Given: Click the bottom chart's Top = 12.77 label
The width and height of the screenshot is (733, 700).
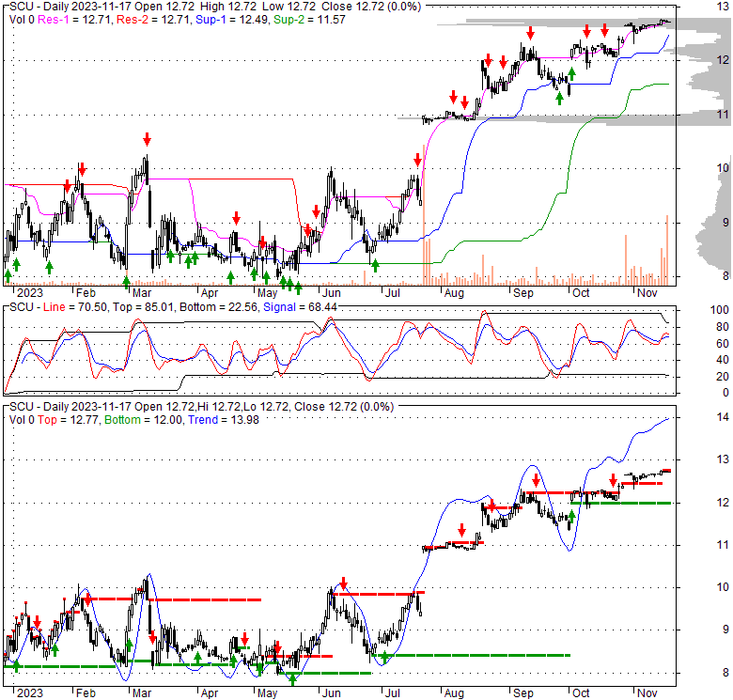Looking at the screenshot, I should point(69,420).
